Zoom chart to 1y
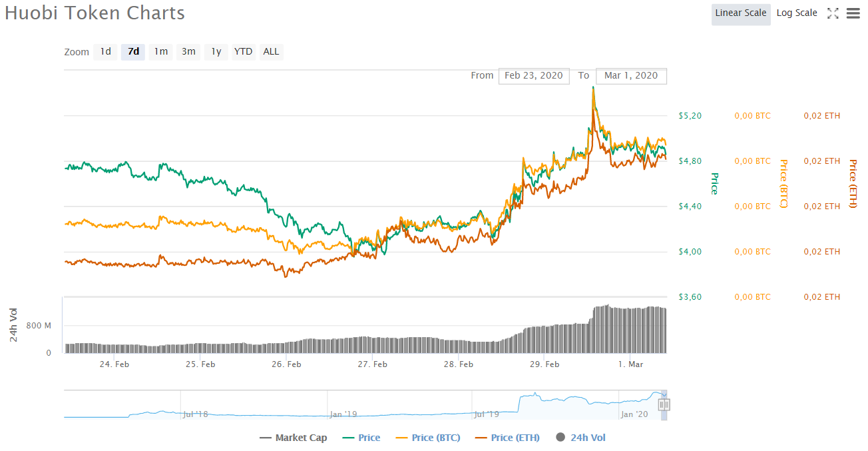 coord(216,51)
